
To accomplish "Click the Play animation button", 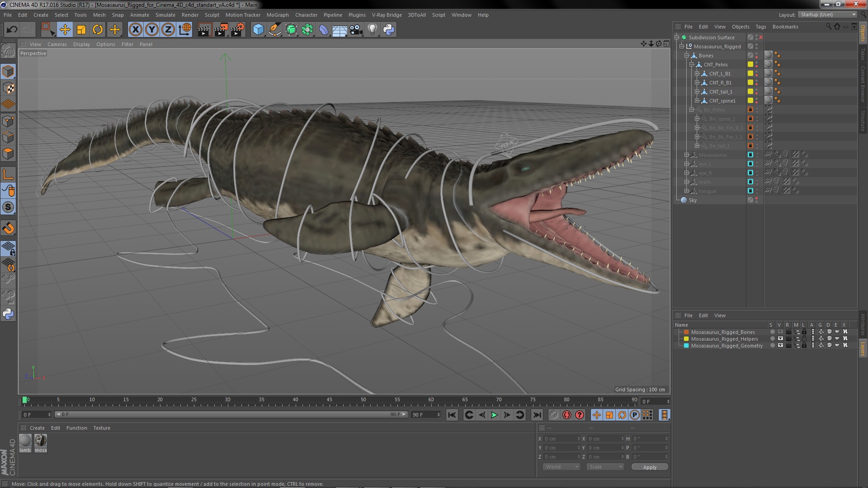I will [x=494, y=415].
